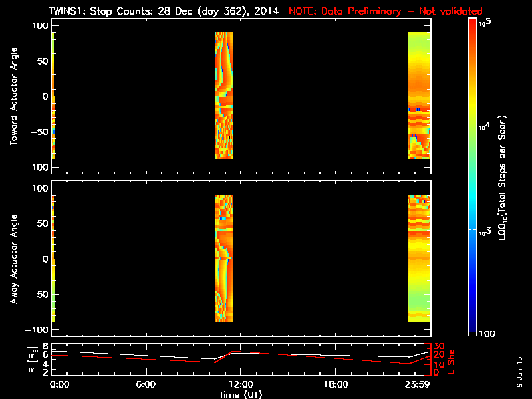Click the red 10 tick label on the L Shell axis
532x399 pixels.
(439, 364)
